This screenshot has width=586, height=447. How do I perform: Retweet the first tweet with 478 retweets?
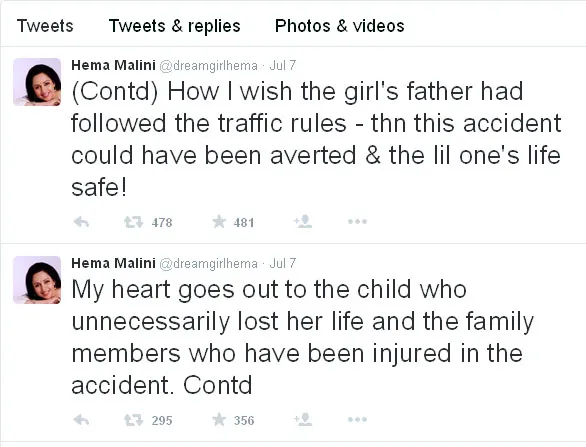(x=133, y=222)
